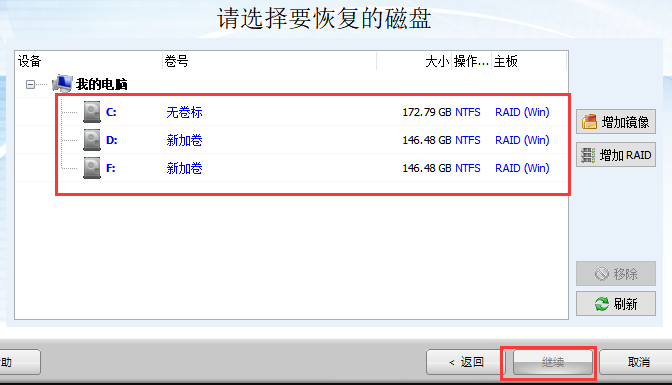
Task: Go back with the < 返回 button
Action: [466, 362]
